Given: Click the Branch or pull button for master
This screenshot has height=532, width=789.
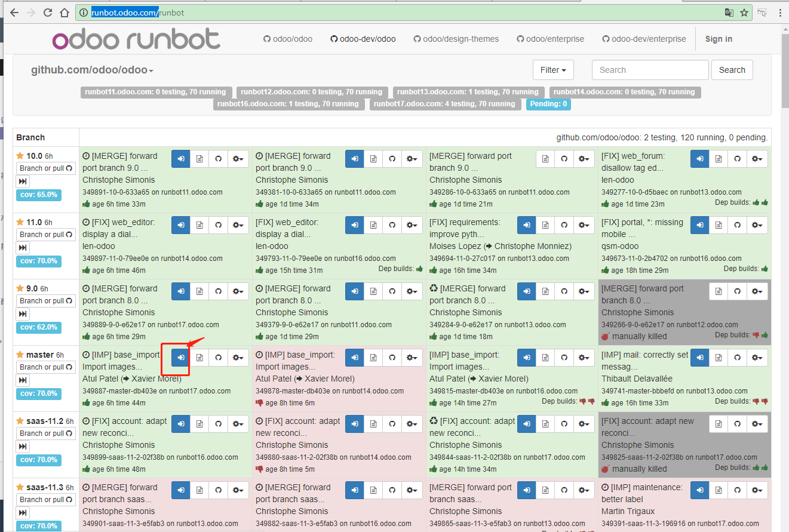Looking at the screenshot, I should point(45,367).
